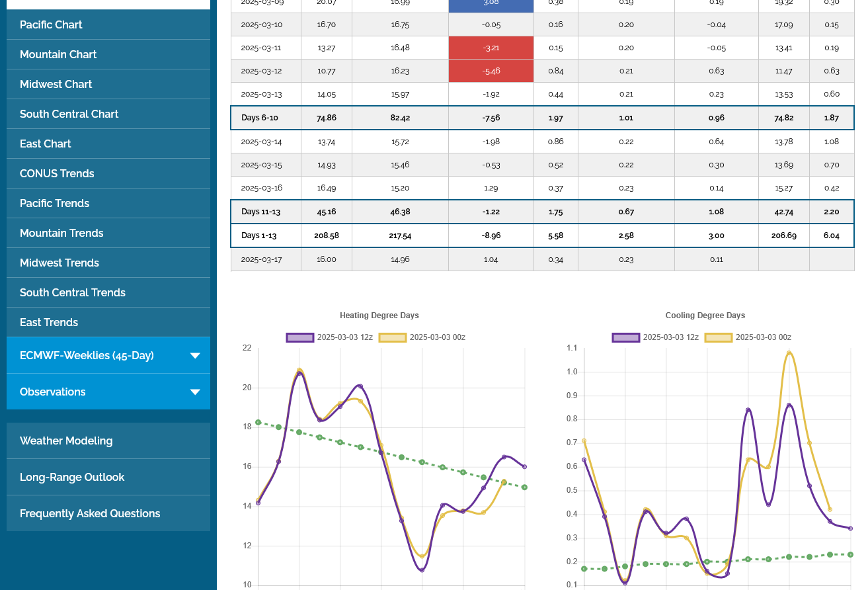Open the South Central Chart
Viewport: 868px width, 590px height.
69,114
